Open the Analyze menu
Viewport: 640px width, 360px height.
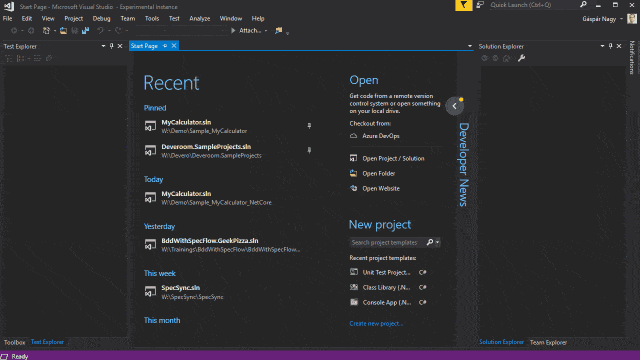[200, 18]
